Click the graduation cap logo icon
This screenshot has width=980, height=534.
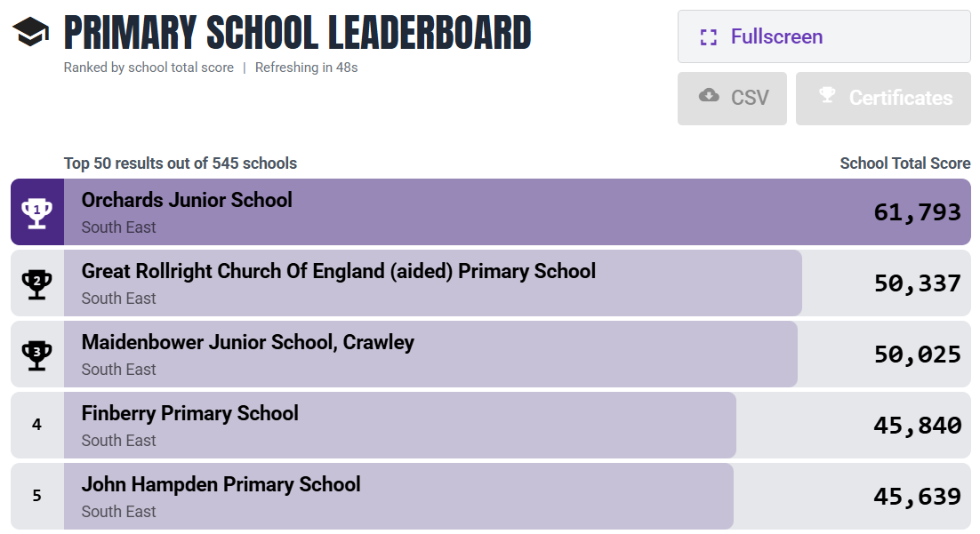click(x=31, y=33)
